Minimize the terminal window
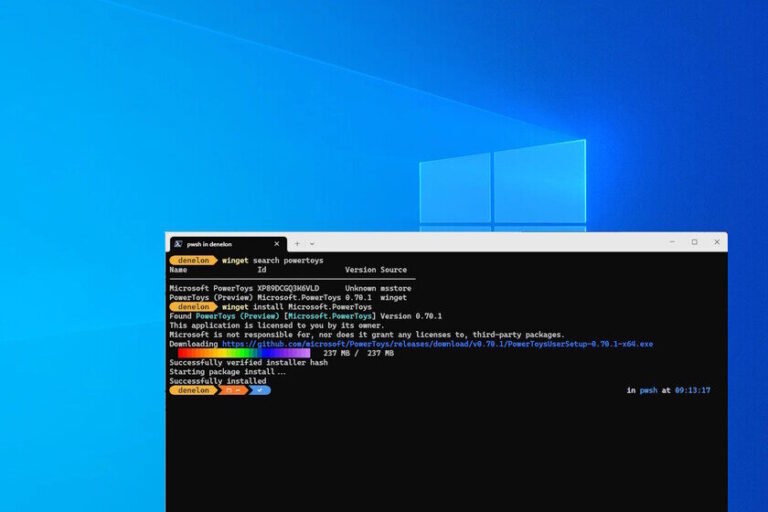This screenshot has height=512, width=768. pyautogui.click(x=672, y=242)
